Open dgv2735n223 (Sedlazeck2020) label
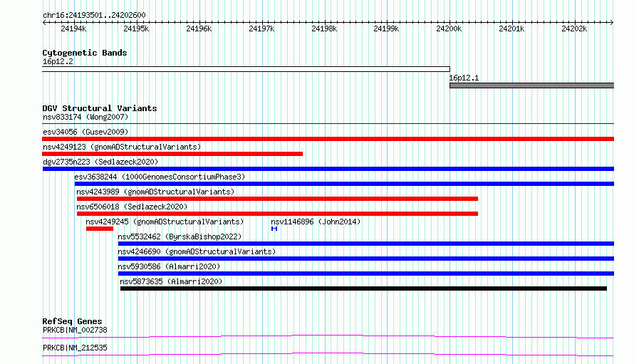The image size is (634, 364). click(100, 162)
